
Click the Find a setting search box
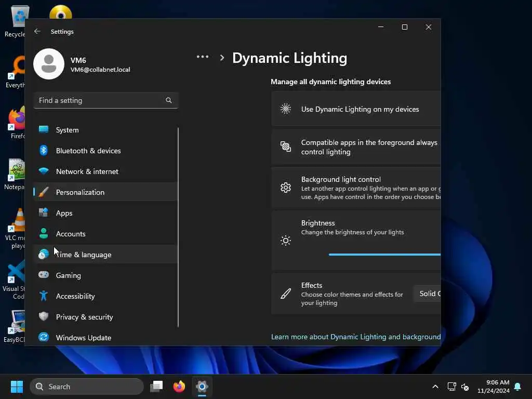pos(105,100)
